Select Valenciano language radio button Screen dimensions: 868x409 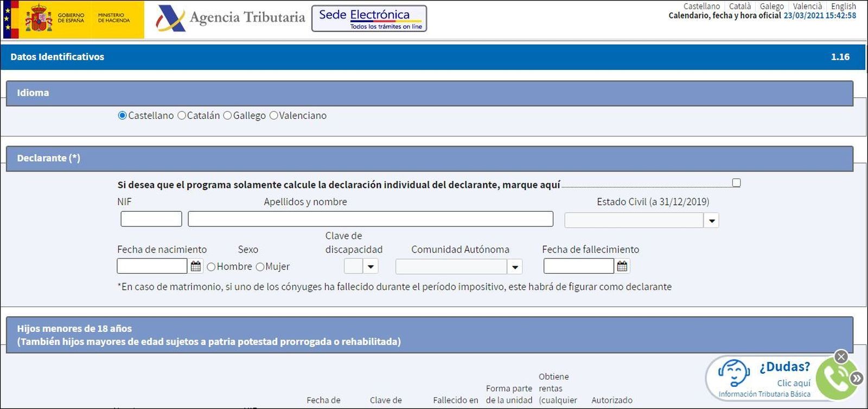pyautogui.click(x=273, y=115)
